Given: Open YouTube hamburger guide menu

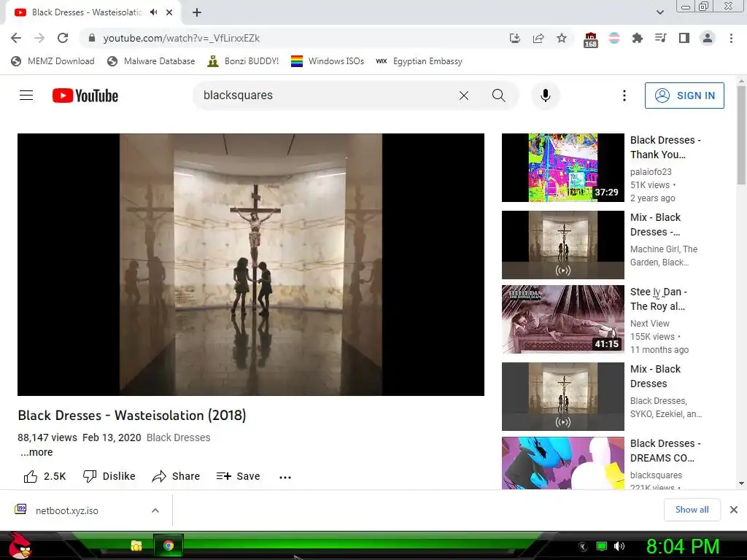Looking at the screenshot, I should tap(26, 96).
